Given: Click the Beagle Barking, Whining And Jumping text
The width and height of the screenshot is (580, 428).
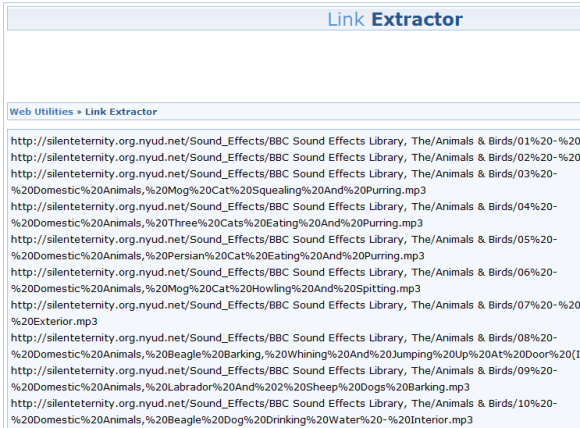Looking at the screenshot, I should click(x=296, y=354).
